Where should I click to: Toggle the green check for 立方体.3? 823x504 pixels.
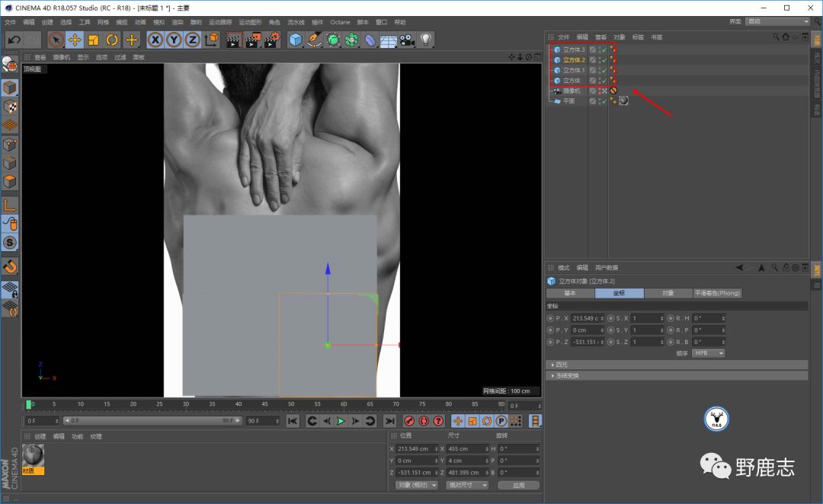coord(604,49)
